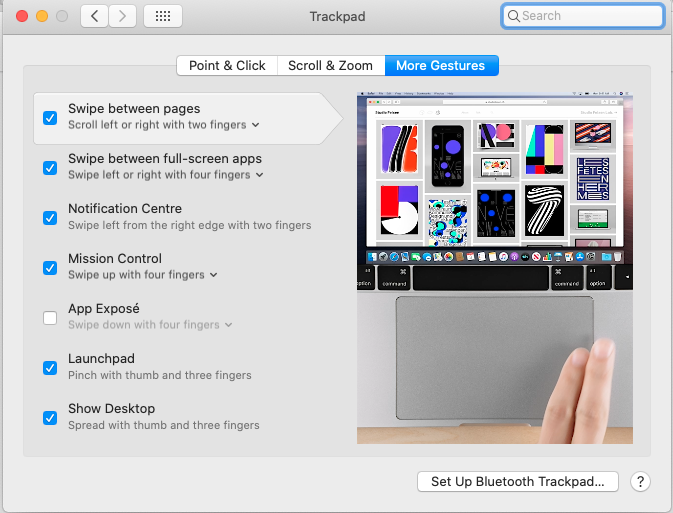This screenshot has height=513, width=673.
Task: Minimize the window with yellow button
Action: pos(42,16)
